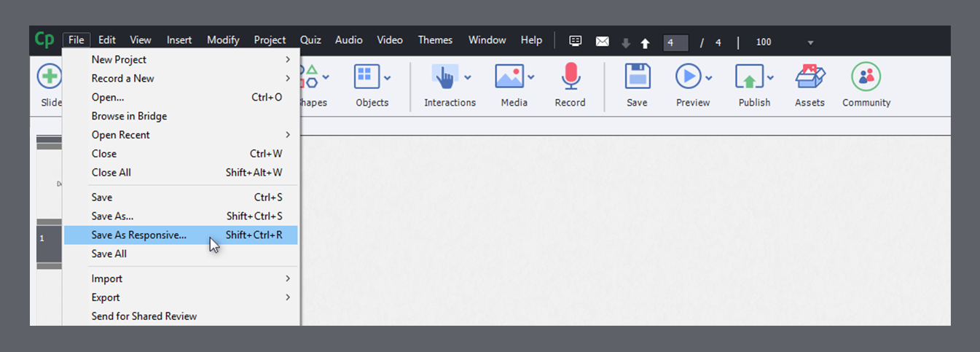
Task: Choose Save As Responsive... menu entry
Action: (181, 235)
